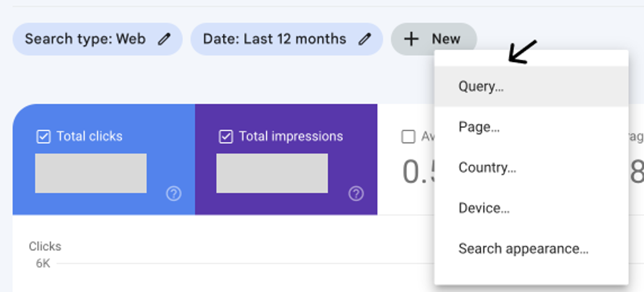Choose Query from the filter menu
Viewport: 644px width, 292px height.
point(481,86)
